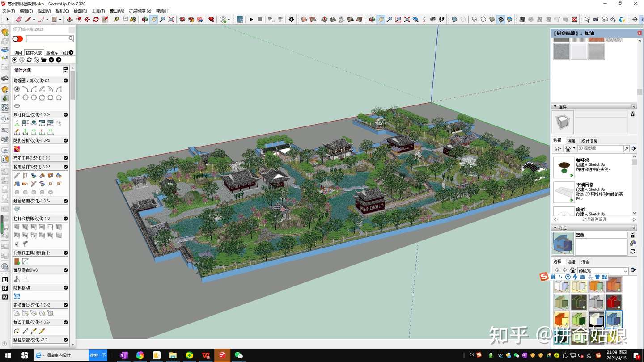Select the Paint Bucket tool
This screenshot has height=362, width=644.
coord(133,19)
